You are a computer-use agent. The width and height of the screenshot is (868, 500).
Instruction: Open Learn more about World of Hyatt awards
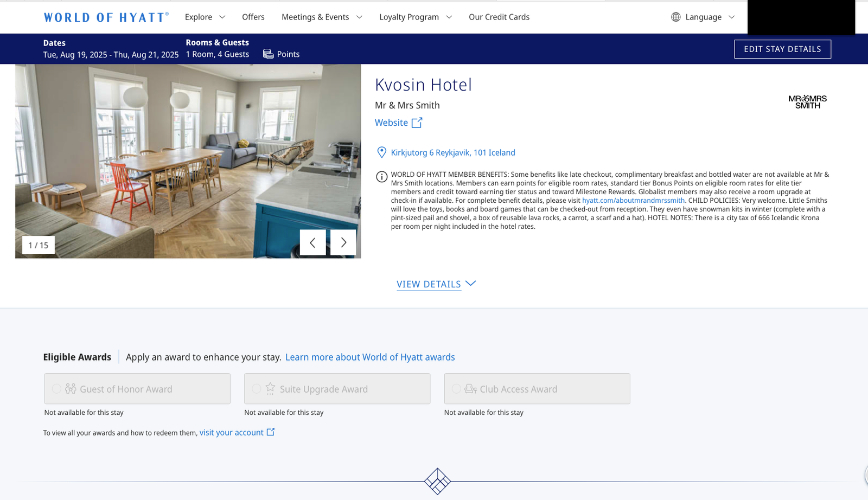coord(370,357)
